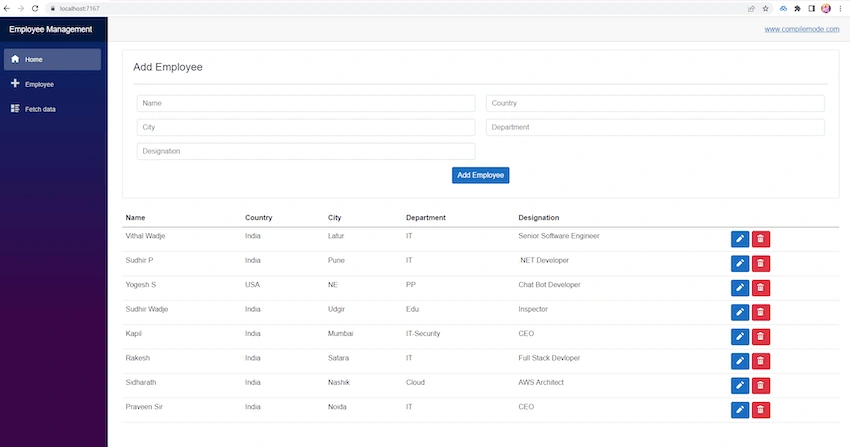Click the Full Stack Devloper cell
This screenshot has width=850, height=447.
tap(549, 358)
